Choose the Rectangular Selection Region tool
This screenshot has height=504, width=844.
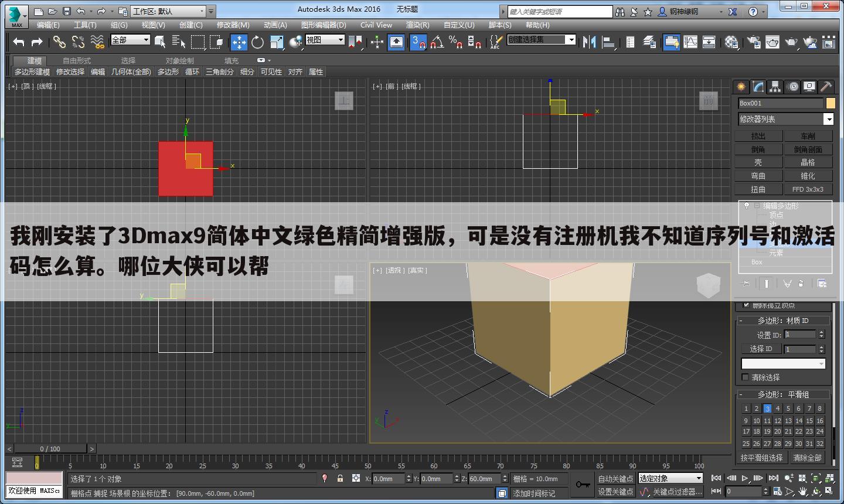pos(198,42)
